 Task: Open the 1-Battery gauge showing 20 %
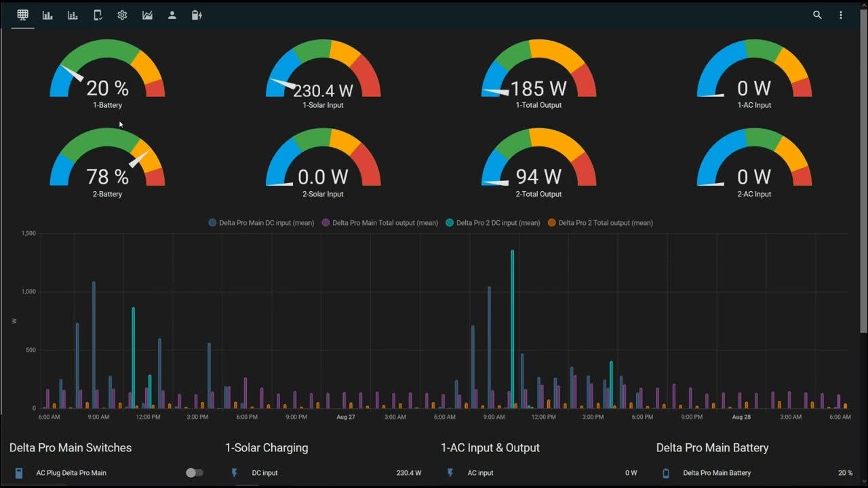coord(107,74)
